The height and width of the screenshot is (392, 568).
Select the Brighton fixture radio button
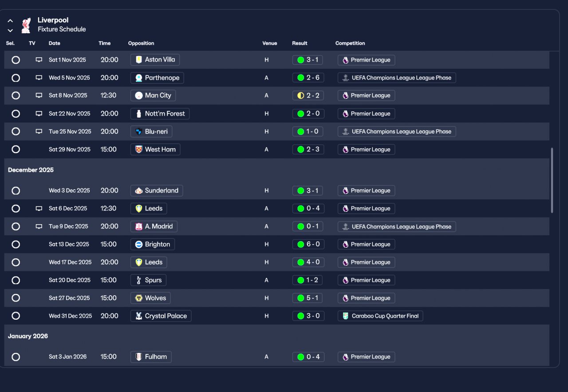click(16, 244)
